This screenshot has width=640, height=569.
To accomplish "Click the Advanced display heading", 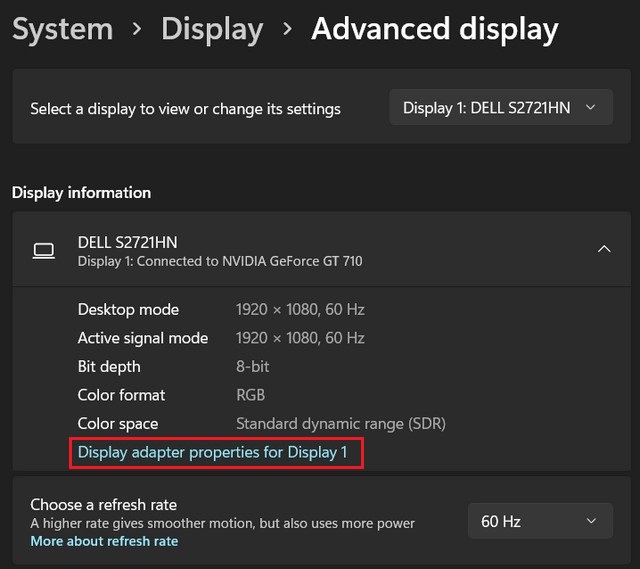I will tap(435, 30).
